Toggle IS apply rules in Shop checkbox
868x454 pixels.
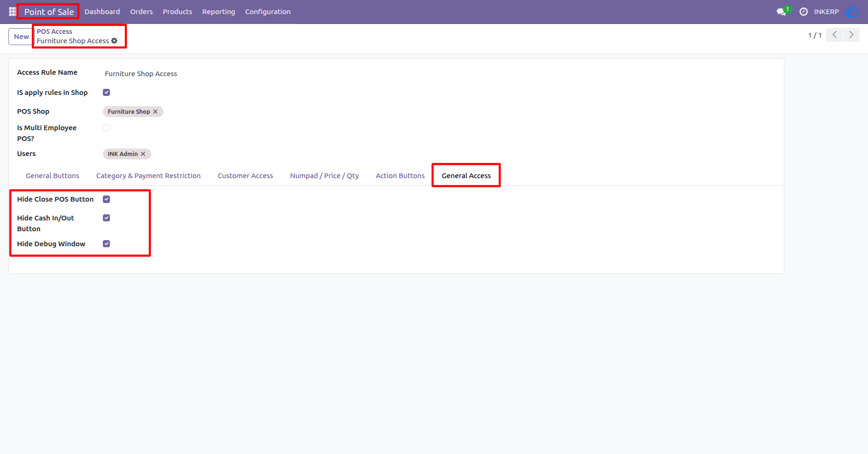(x=107, y=93)
